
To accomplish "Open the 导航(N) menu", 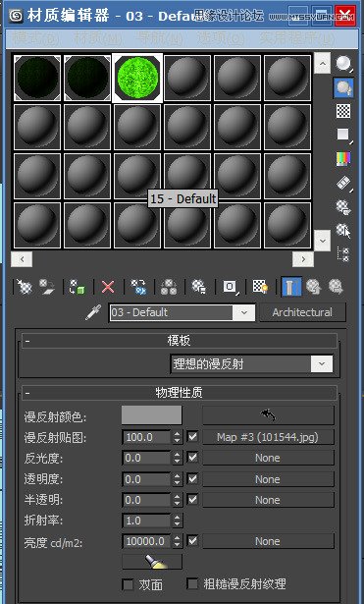I will (159, 38).
